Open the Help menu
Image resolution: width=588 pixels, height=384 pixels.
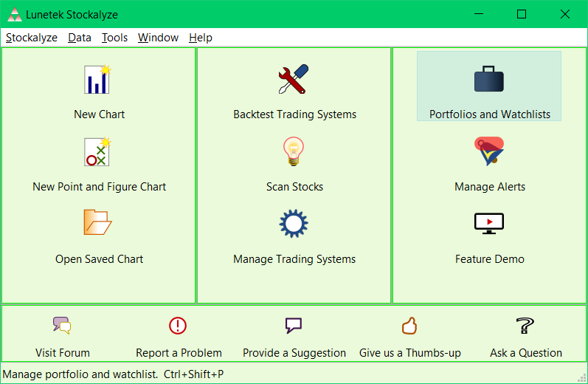coord(201,38)
